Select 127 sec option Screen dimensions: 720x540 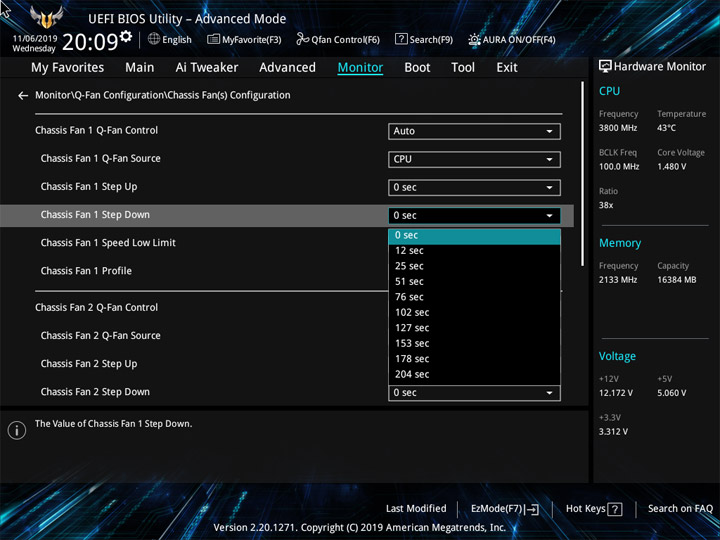[474, 328]
